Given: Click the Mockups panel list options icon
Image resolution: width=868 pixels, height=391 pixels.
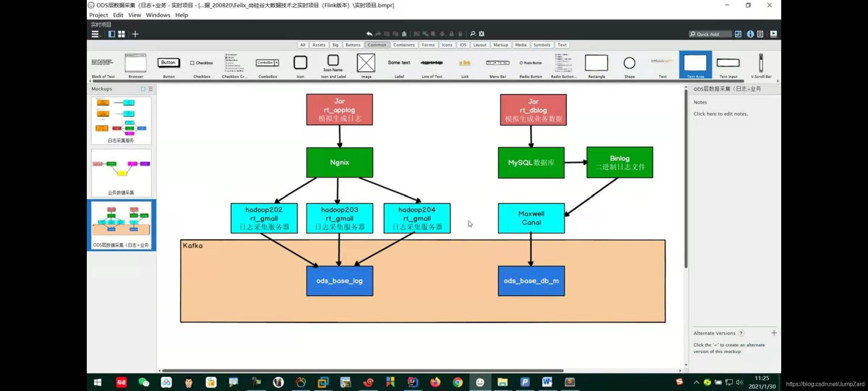Looking at the screenshot, I should [151, 89].
